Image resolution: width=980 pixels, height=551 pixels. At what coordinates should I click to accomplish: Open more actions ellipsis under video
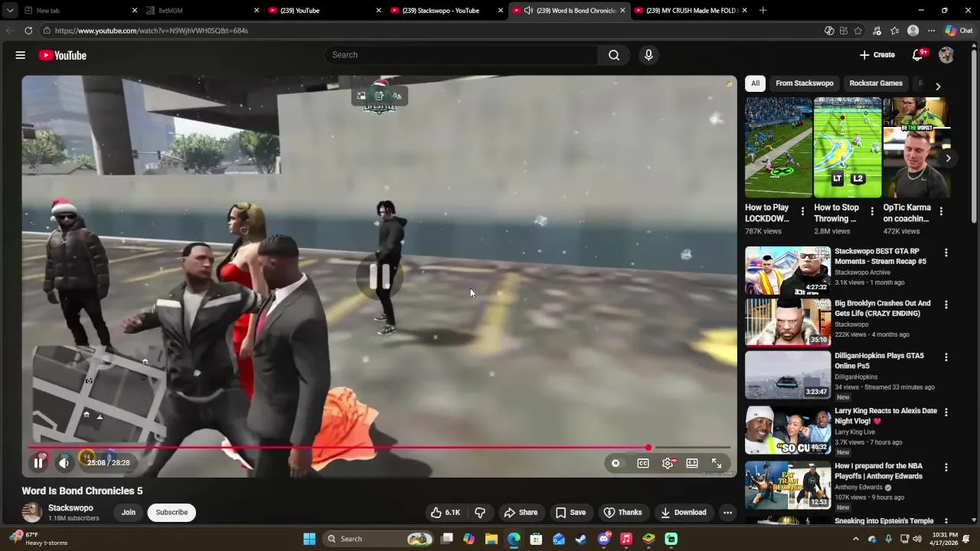coord(727,513)
